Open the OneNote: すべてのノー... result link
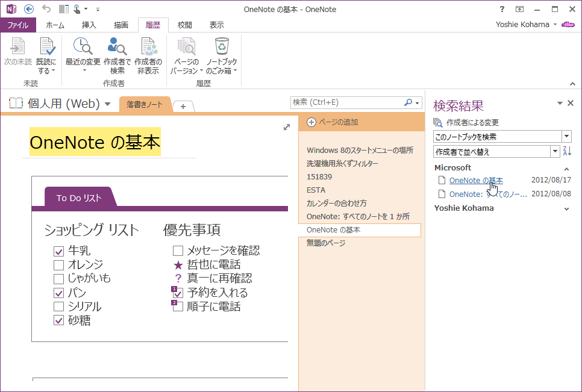This screenshot has width=582, height=392. pos(488,194)
